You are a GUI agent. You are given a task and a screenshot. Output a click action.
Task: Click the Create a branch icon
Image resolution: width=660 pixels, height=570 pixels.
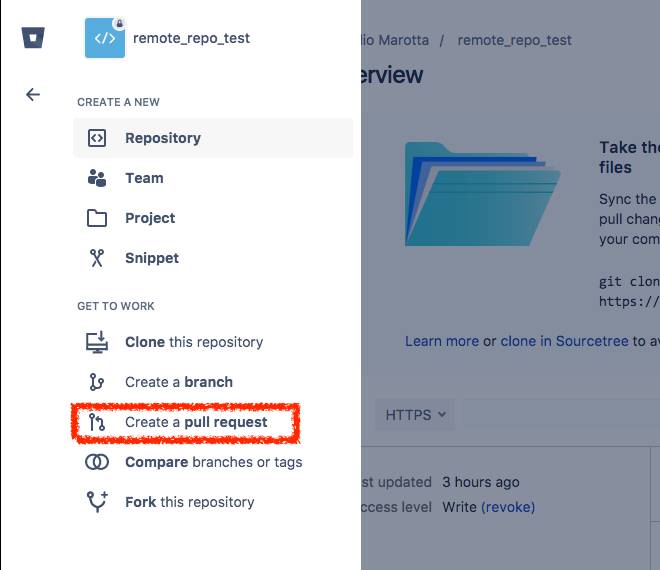(x=96, y=382)
